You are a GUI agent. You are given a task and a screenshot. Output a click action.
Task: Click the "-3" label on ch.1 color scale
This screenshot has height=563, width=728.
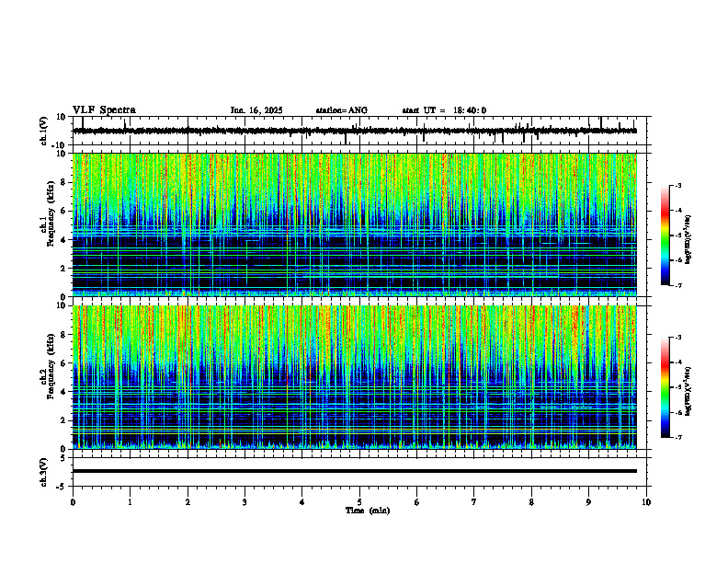click(x=678, y=185)
